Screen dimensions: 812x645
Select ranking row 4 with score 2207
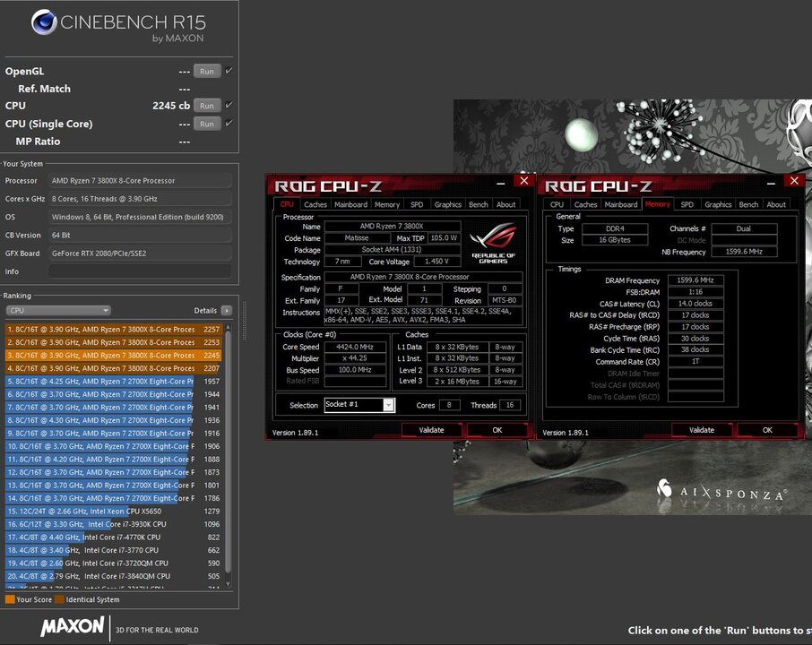pos(114,368)
